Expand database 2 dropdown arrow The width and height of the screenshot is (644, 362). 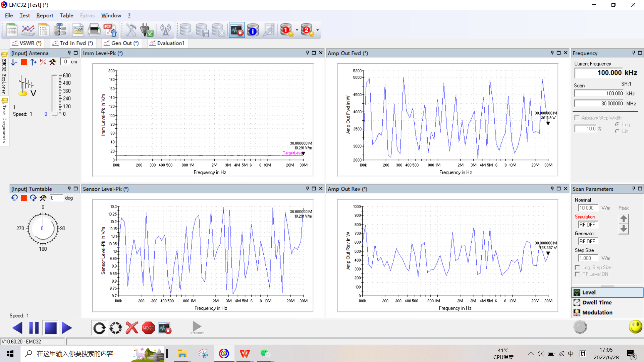pyautogui.click(x=318, y=30)
